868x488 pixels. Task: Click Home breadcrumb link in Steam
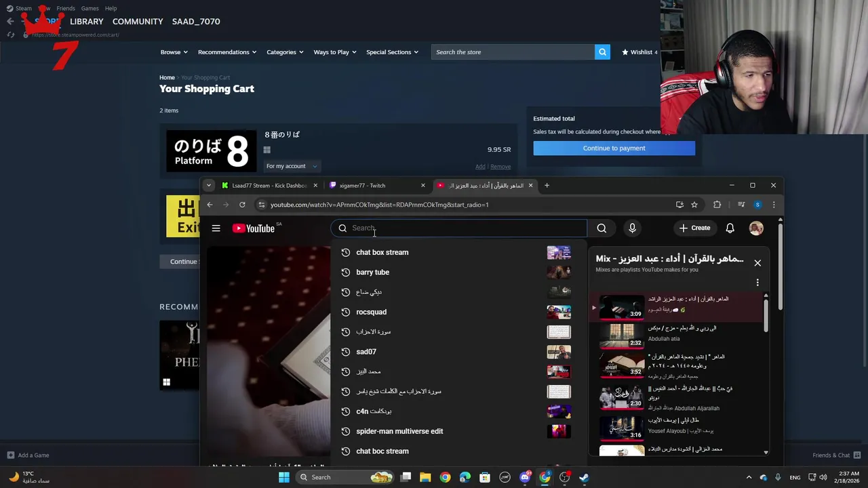tap(167, 78)
